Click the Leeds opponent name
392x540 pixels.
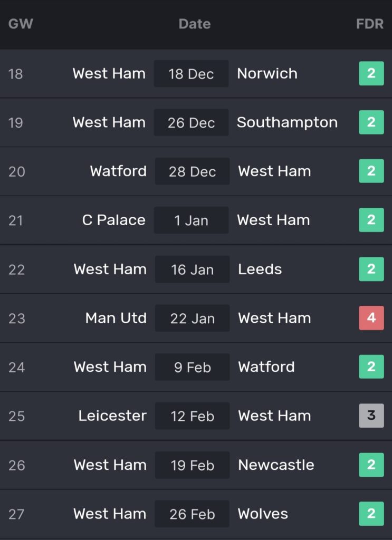pyautogui.click(x=260, y=269)
